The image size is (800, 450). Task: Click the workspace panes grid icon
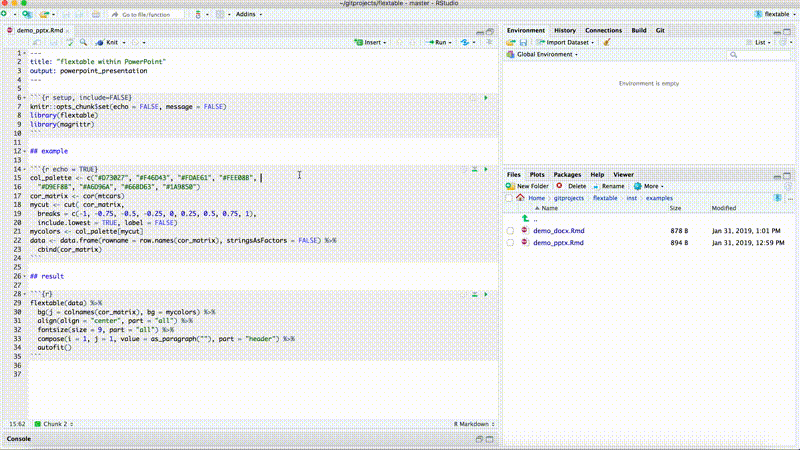220,14
